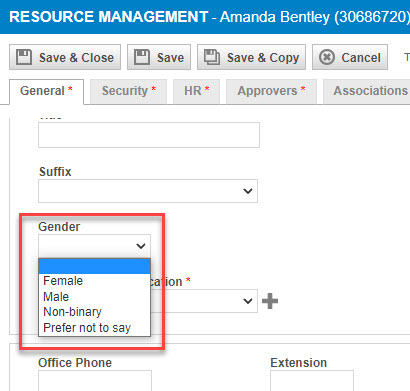This screenshot has width=410, height=391.
Task: Switch to the General tab
Action: (46, 91)
